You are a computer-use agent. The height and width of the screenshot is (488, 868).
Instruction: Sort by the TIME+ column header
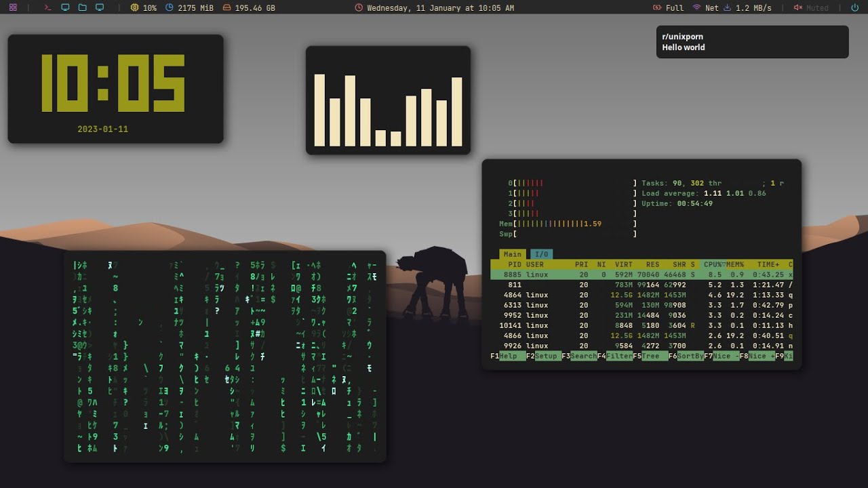coord(768,264)
